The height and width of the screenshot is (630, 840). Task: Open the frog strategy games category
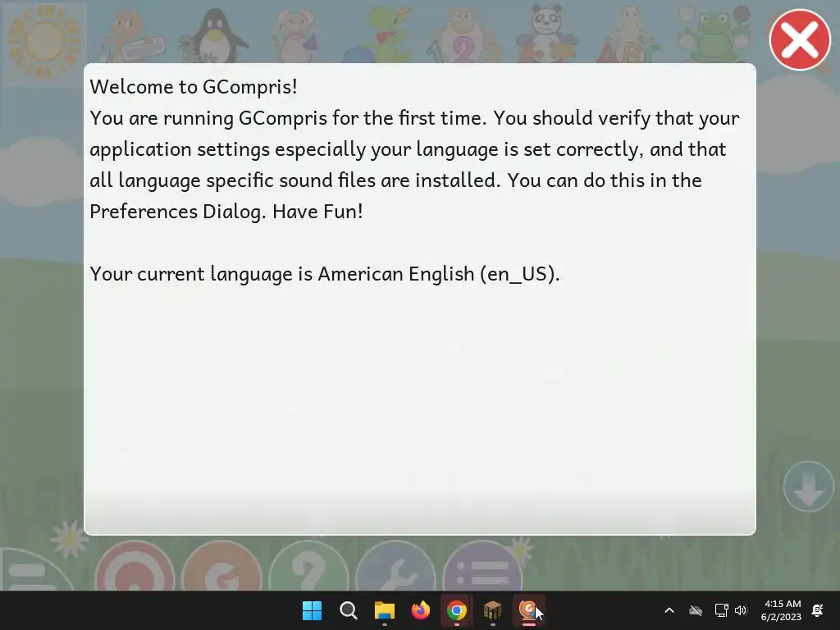coord(714,34)
